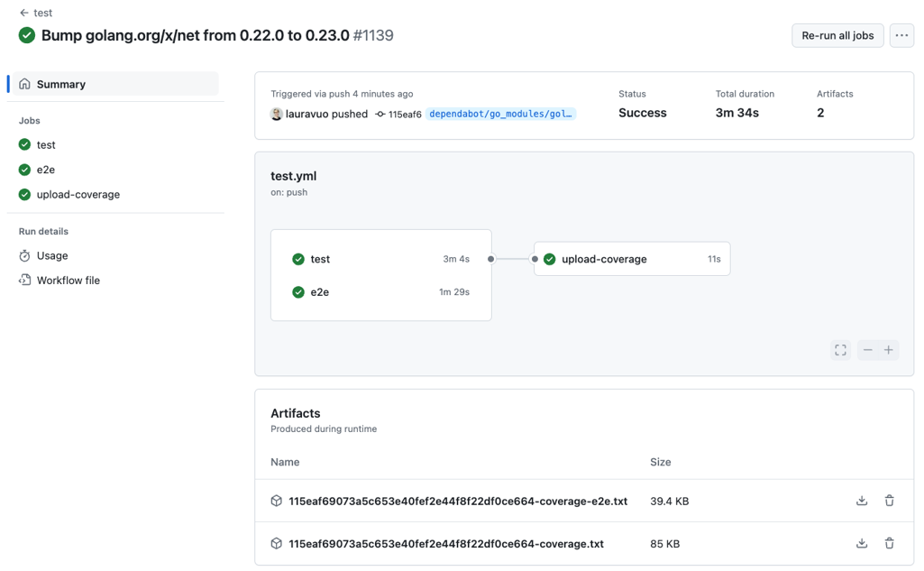Click lauravuo avatar image

[277, 114]
